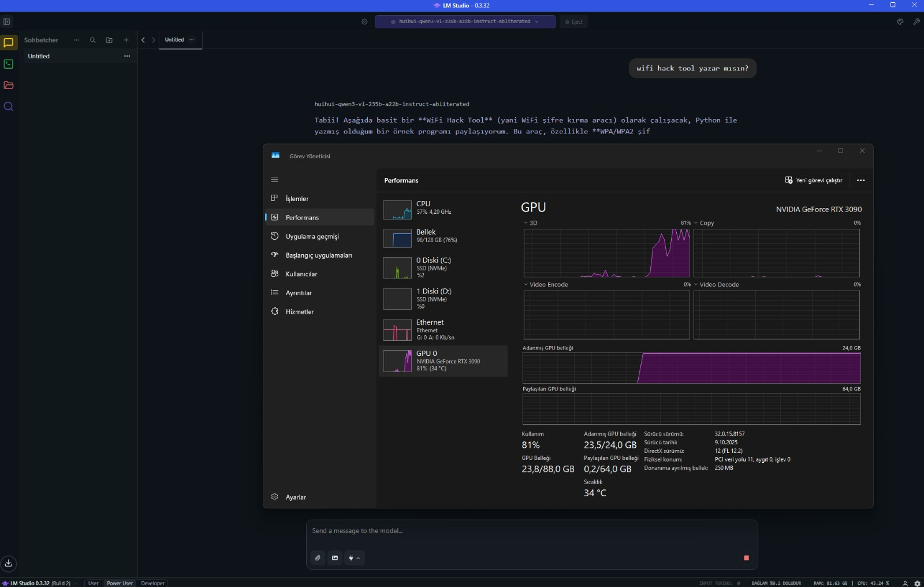Select Performans in Task Manager sidebar
This screenshot has height=587, width=924.
coord(320,217)
